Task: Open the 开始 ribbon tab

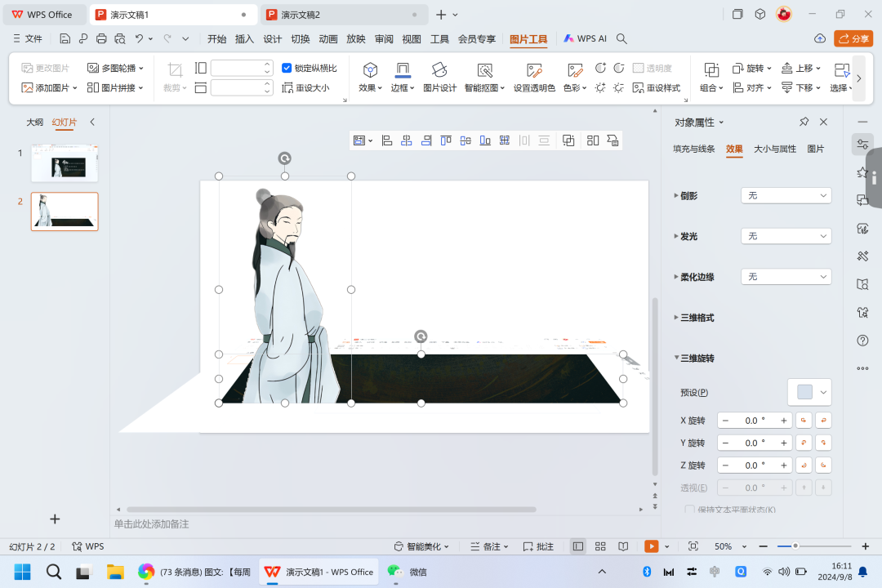Action: pyautogui.click(x=216, y=39)
